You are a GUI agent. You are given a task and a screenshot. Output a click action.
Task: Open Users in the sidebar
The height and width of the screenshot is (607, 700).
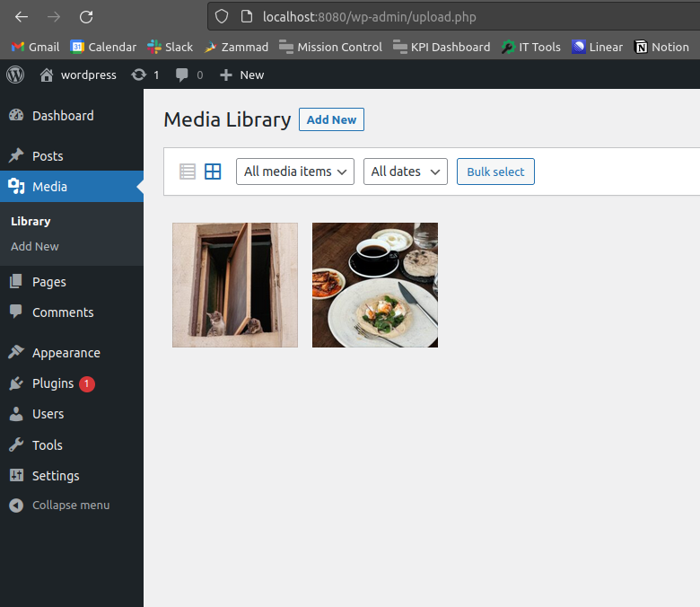pos(72,414)
